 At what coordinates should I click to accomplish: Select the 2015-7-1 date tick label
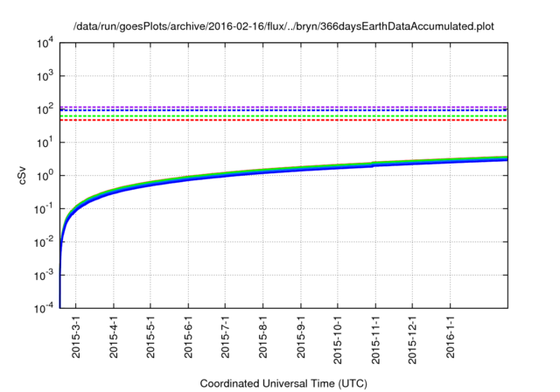click(x=225, y=337)
